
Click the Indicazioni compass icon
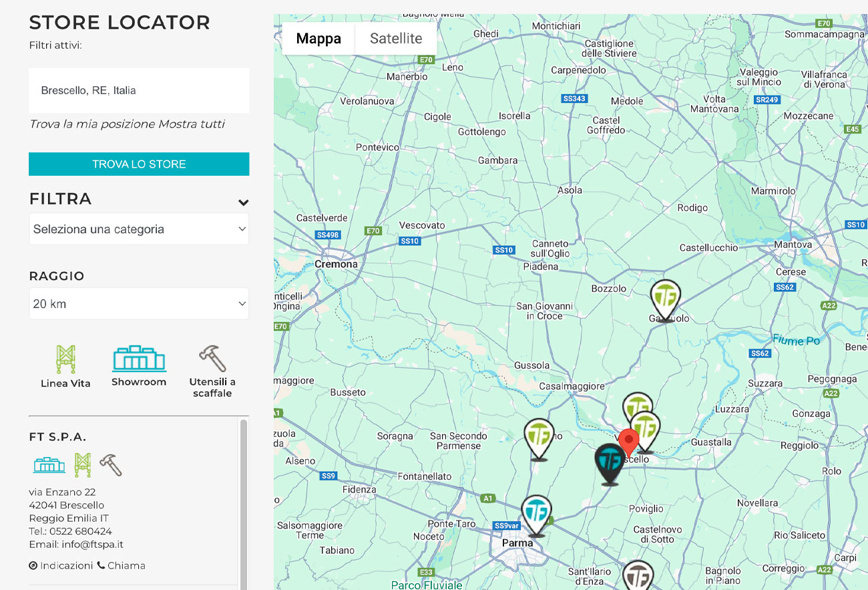[x=33, y=565]
